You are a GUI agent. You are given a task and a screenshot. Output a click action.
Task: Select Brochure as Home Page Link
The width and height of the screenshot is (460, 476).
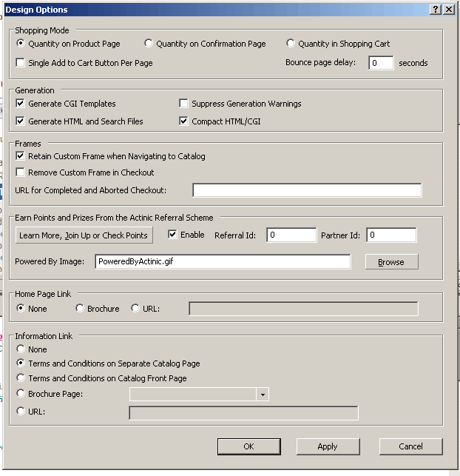tap(80, 309)
